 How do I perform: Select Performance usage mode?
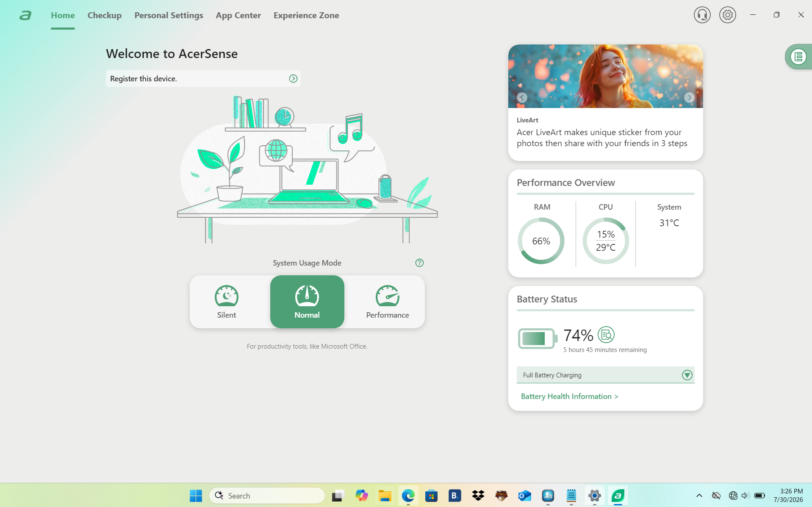[388, 302]
